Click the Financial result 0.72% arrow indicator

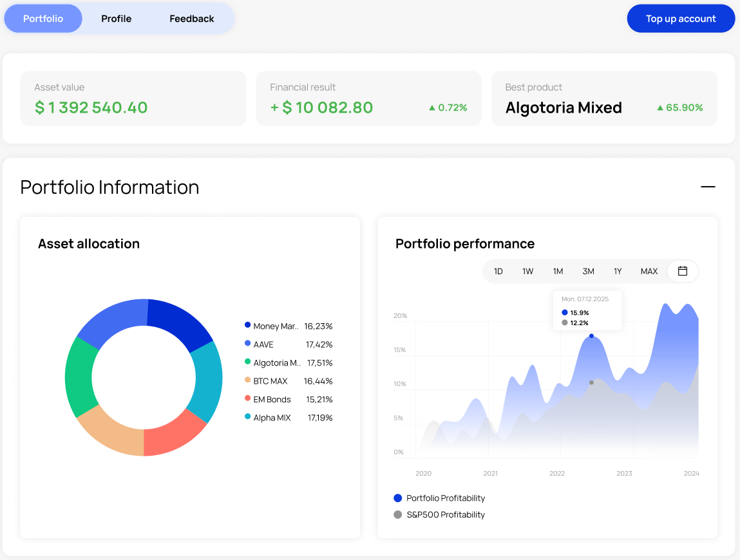tap(432, 108)
